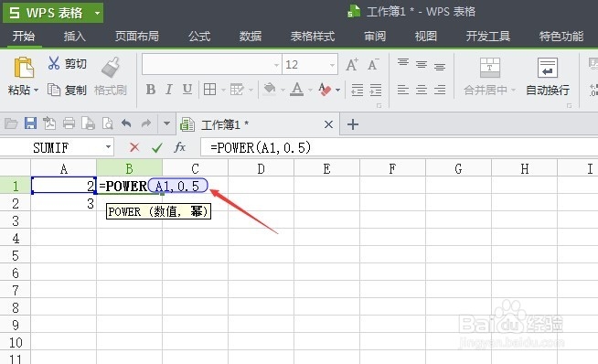The image size is (598, 364).
Task: Click cell A2 containing 3
Action: click(64, 203)
